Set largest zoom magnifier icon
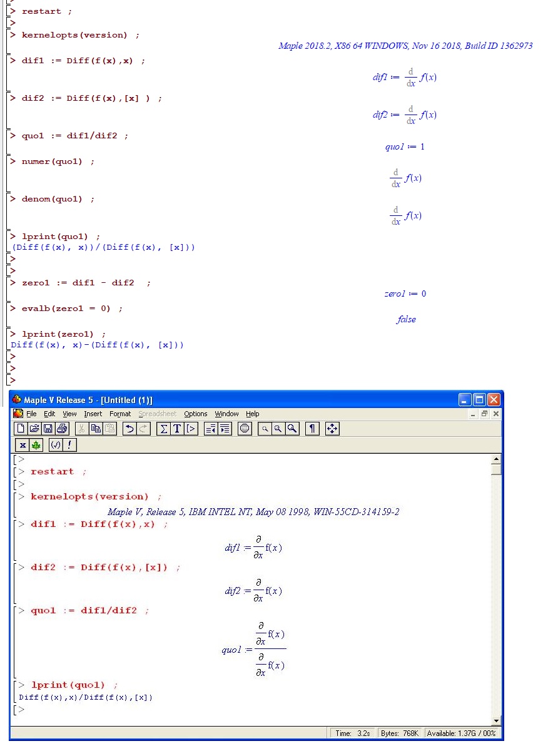Viewport: 548px width, 756px height. [292, 429]
